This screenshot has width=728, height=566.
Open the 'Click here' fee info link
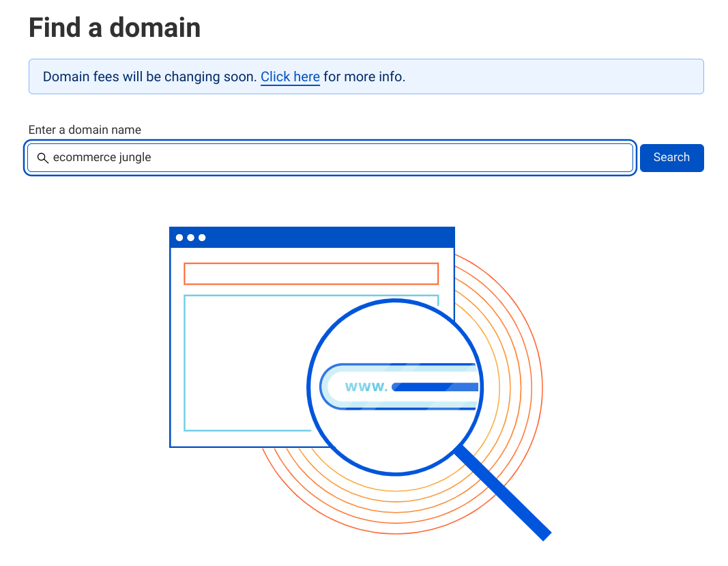pyautogui.click(x=290, y=77)
